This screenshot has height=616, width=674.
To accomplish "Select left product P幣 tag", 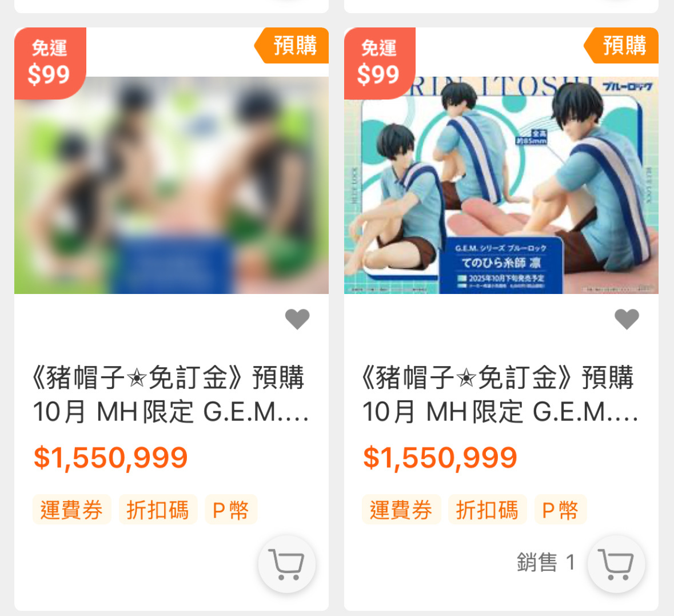I will (x=231, y=510).
